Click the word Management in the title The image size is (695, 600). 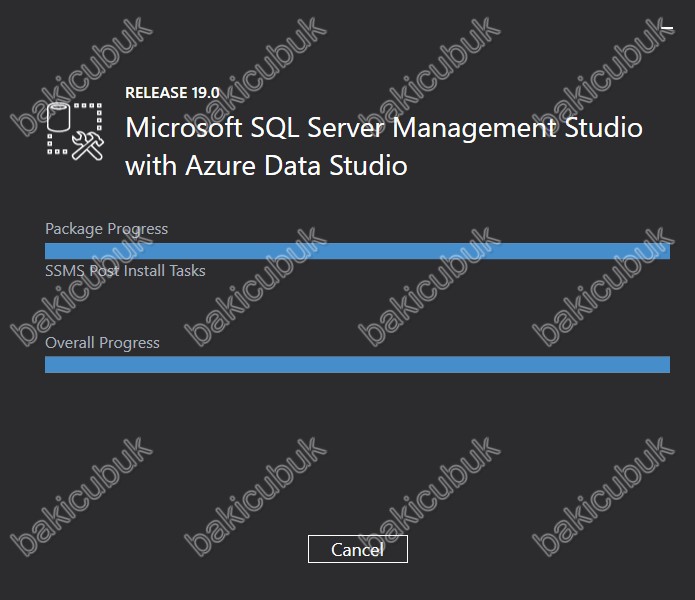tap(474, 129)
